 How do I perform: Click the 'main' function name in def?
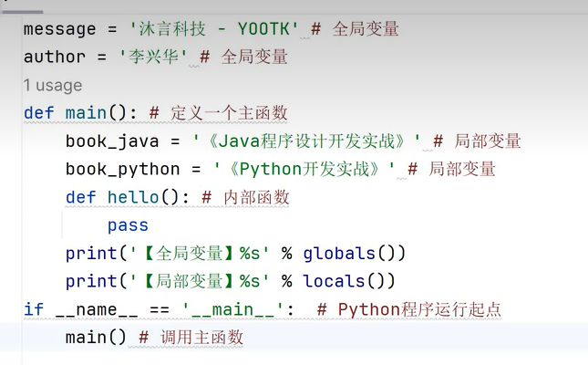pyautogui.click(x=86, y=113)
